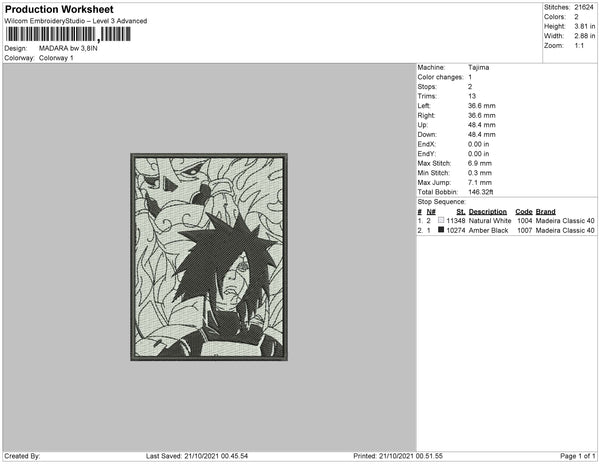Click the 'Stop Sequence:' heading
The height and width of the screenshot is (464, 600).
click(442, 202)
